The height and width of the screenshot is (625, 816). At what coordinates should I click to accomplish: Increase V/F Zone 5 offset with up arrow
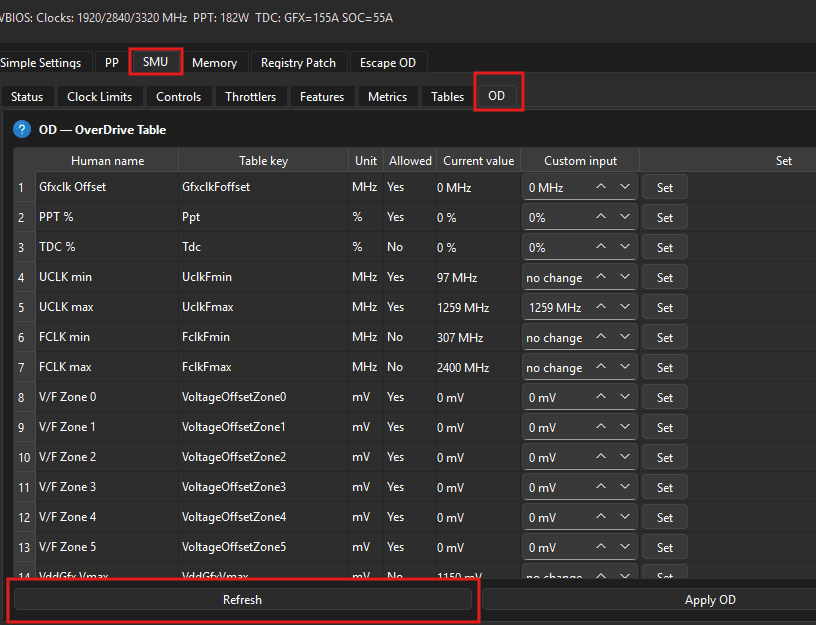(x=601, y=546)
